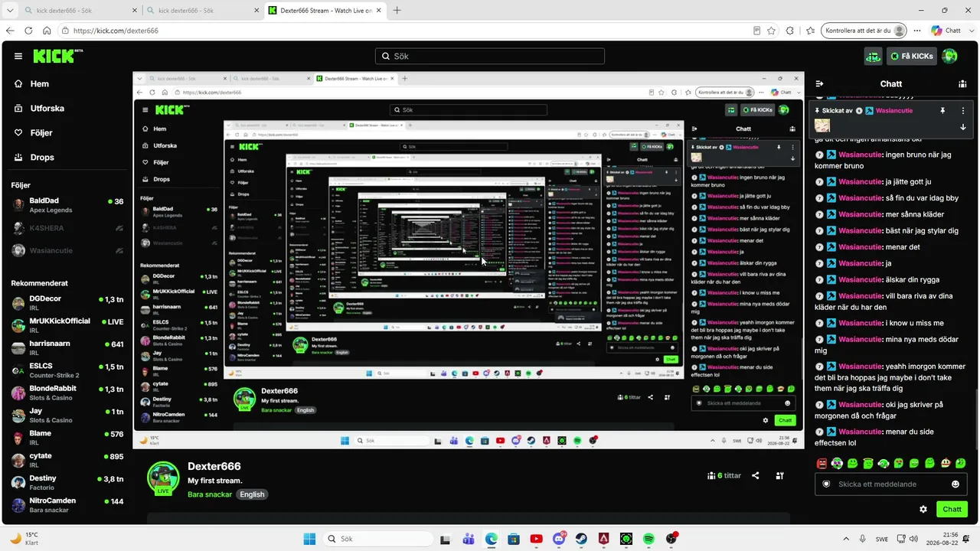Click the English language tag

pyautogui.click(x=252, y=494)
